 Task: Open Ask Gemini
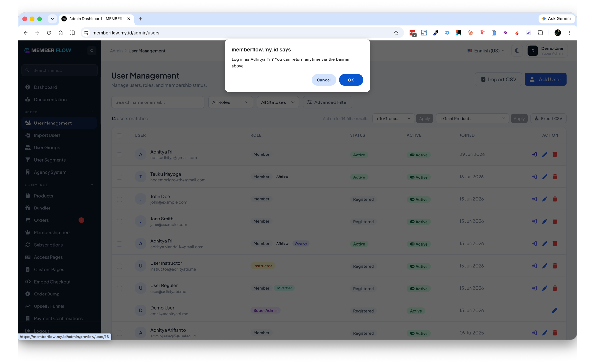(557, 19)
